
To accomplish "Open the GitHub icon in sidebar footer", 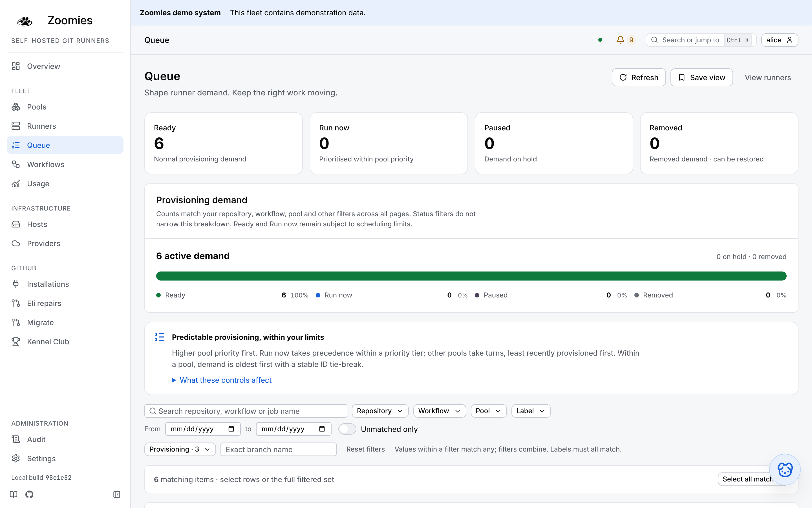I will tap(29, 494).
